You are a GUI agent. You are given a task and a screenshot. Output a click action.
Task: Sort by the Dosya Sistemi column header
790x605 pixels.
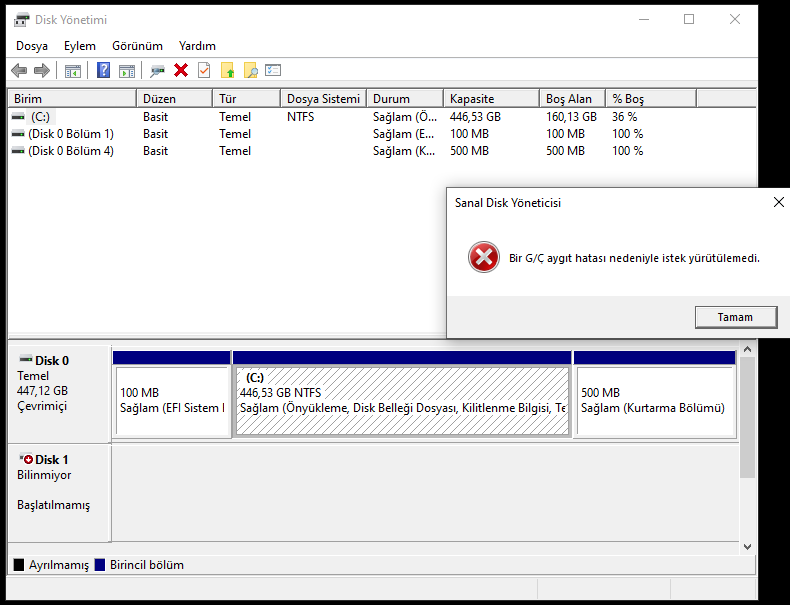pyautogui.click(x=323, y=99)
